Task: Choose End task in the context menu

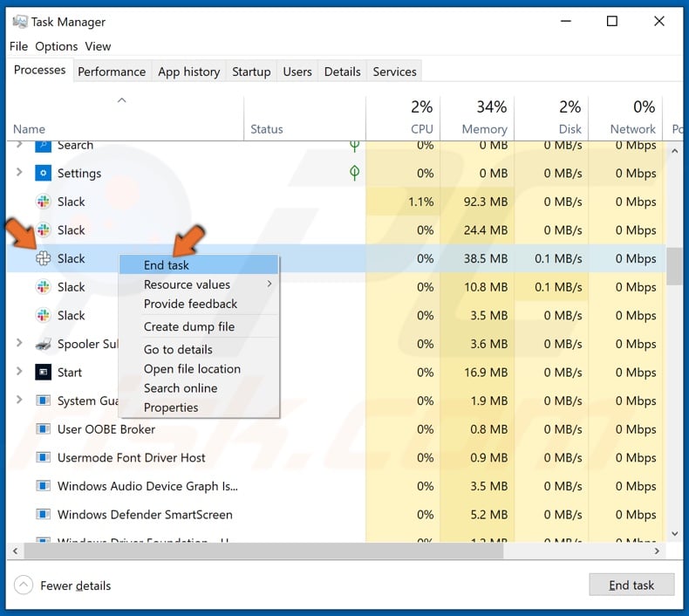Action: click(199, 265)
